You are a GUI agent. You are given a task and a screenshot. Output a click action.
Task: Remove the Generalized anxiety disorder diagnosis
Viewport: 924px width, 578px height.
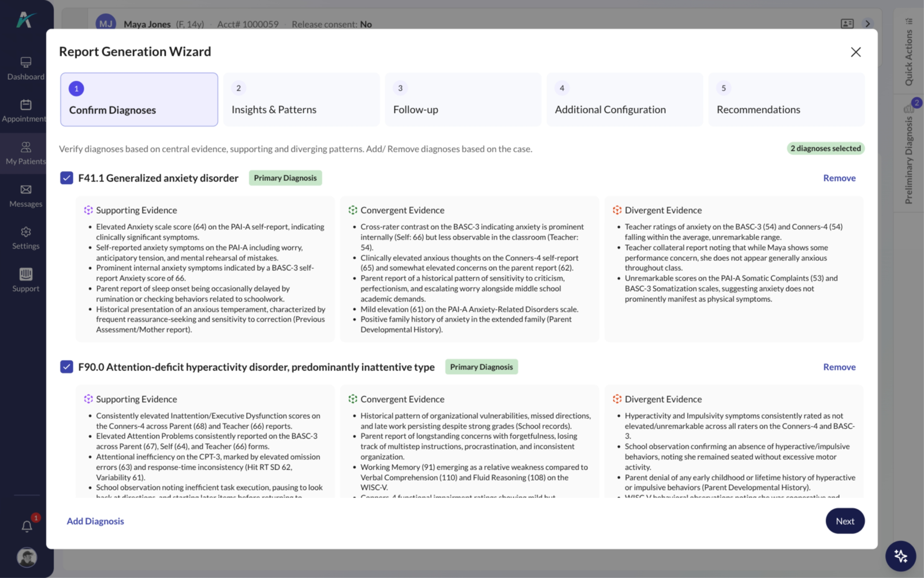839,178
